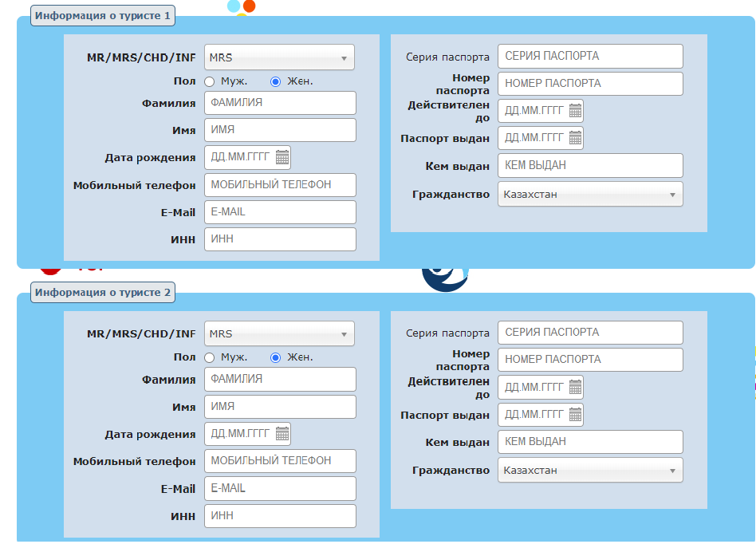Focus the E-Mail field for tourist 1

279,212
